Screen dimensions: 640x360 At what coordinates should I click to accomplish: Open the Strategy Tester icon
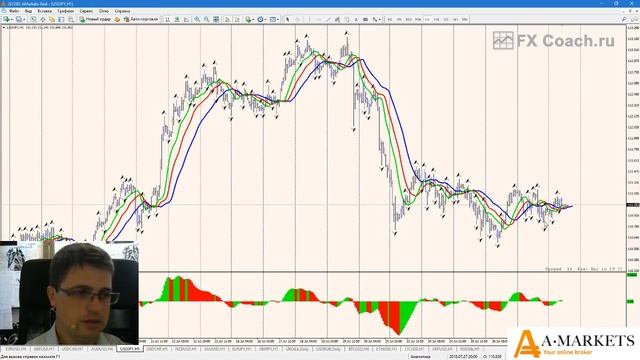[x=71, y=19]
